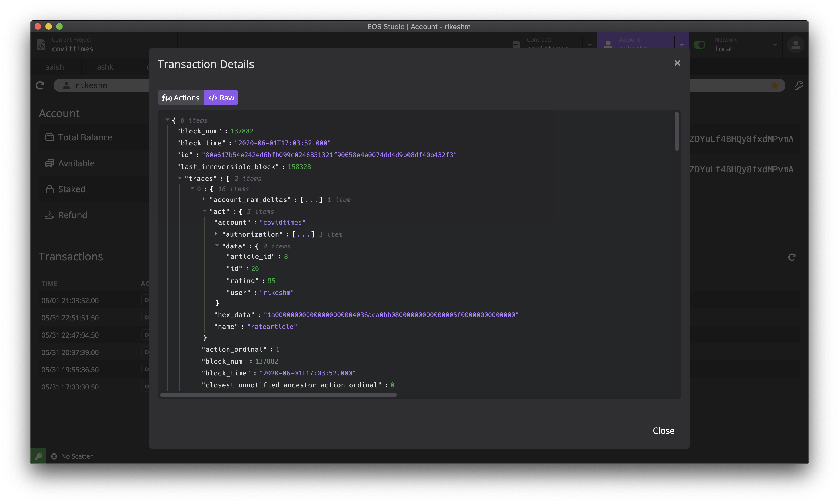Expand the account_ram_deltas array

[204, 199]
